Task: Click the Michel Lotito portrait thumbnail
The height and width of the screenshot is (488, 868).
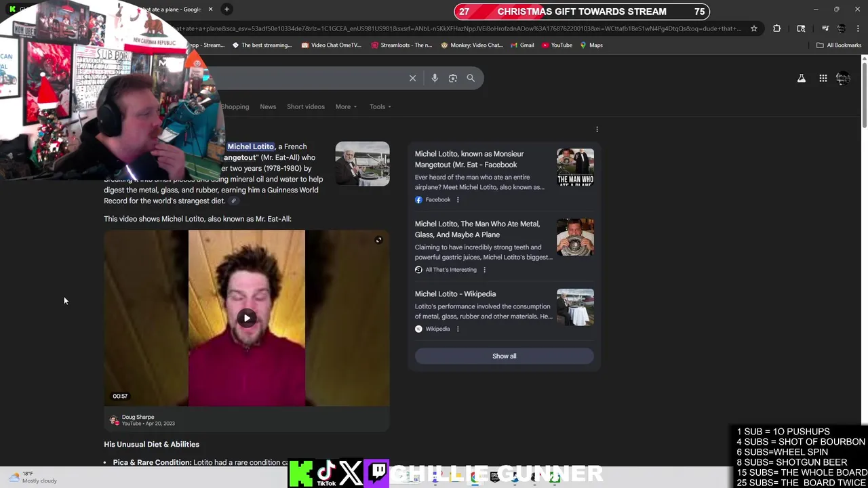Action: click(x=363, y=163)
